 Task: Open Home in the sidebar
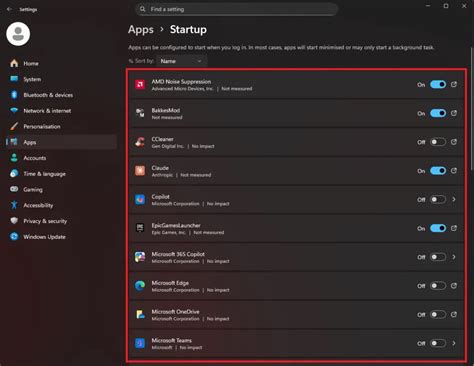61,63
